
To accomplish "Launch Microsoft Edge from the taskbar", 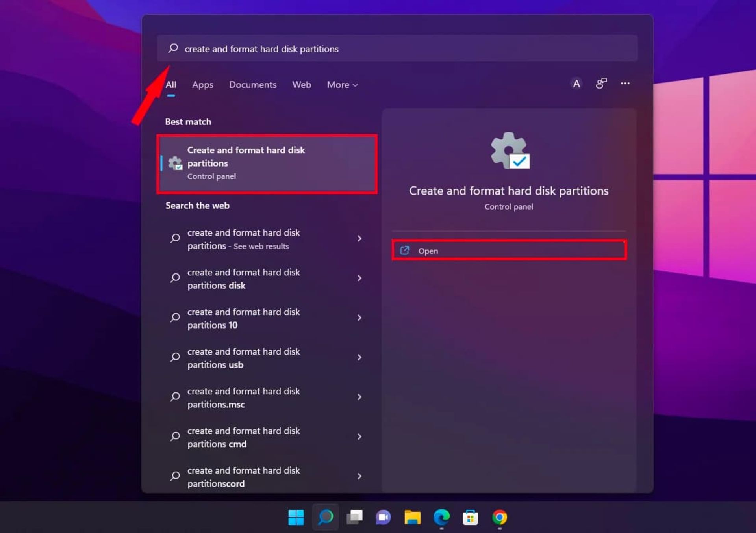I will coord(441,517).
